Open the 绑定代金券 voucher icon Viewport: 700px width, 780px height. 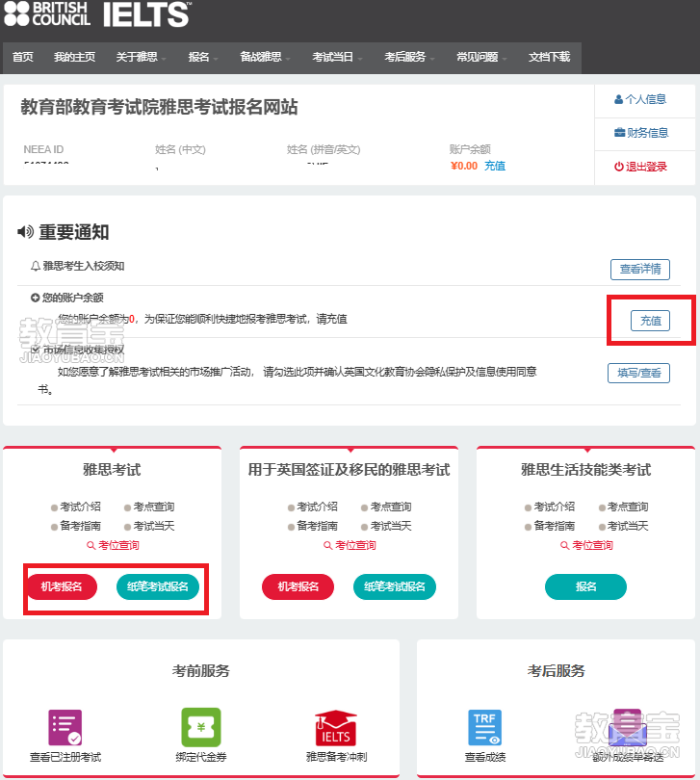(201, 727)
